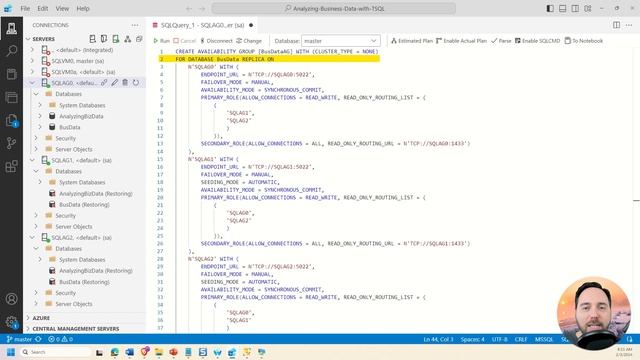
Task: Split the editor to the right
Action: 616,25
